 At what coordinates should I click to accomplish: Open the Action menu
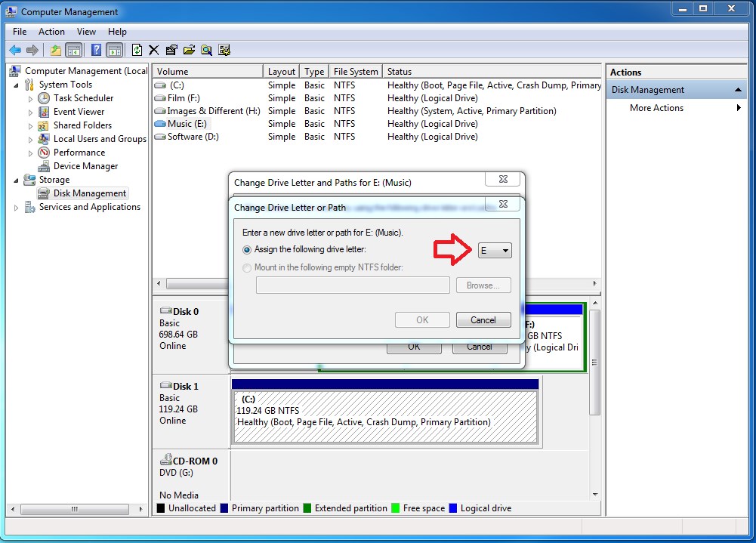tap(51, 32)
